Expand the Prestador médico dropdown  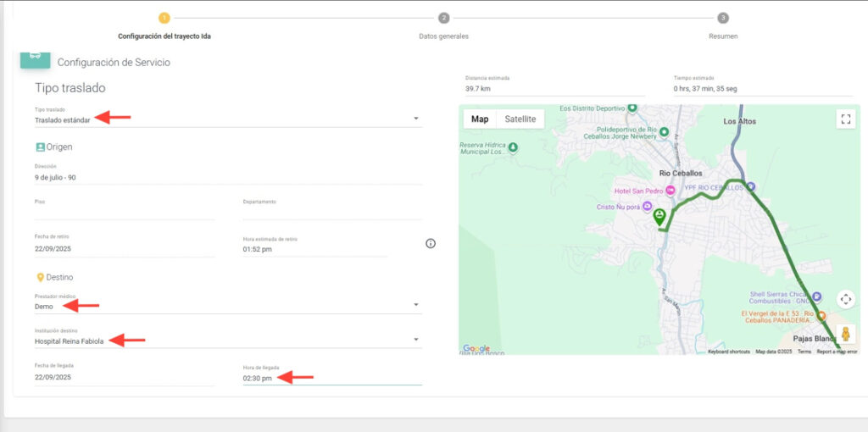(416, 305)
